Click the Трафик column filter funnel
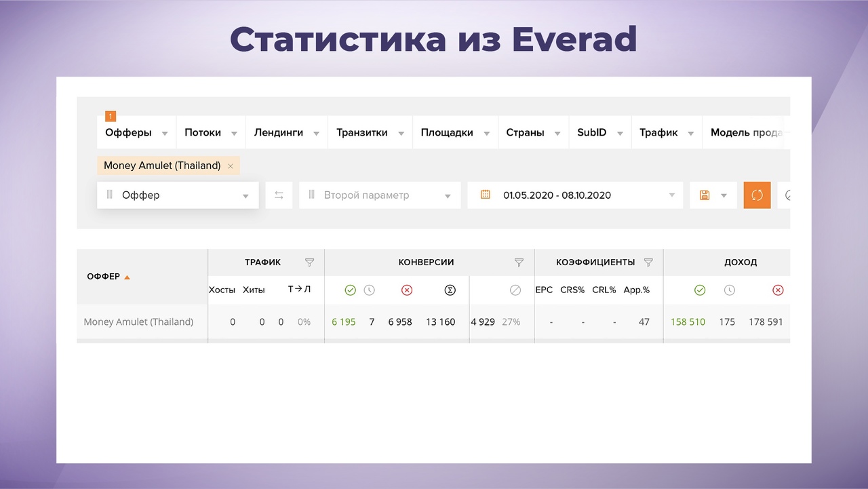Image resolution: width=868 pixels, height=489 pixels. 310,262
